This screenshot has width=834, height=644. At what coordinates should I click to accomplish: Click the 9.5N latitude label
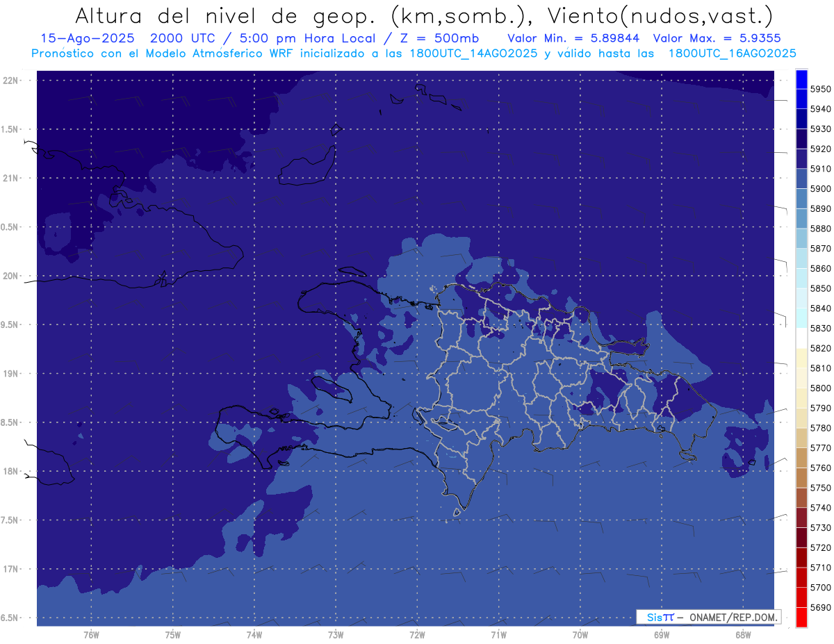(x=10, y=324)
